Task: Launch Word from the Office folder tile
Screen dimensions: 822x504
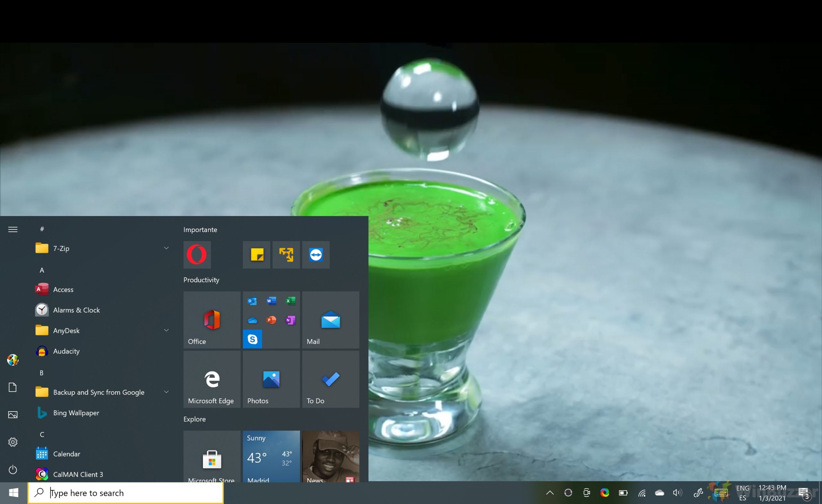Action: coord(271,301)
